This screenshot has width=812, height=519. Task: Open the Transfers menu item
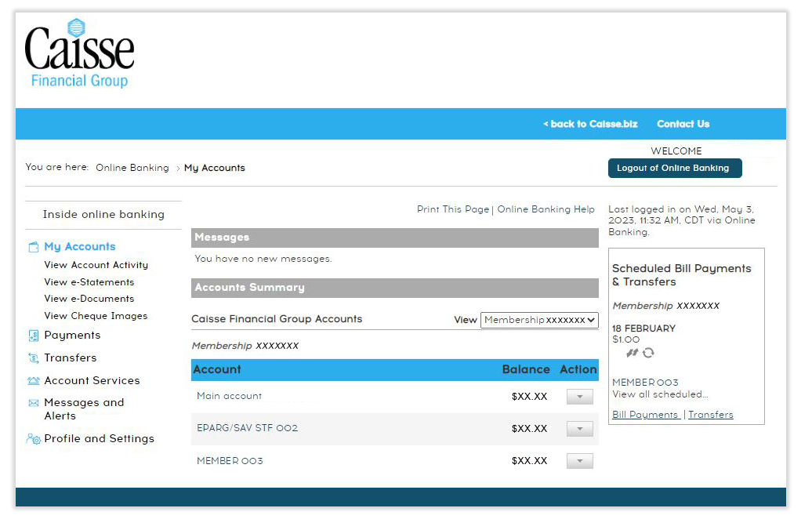pos(71,358)
